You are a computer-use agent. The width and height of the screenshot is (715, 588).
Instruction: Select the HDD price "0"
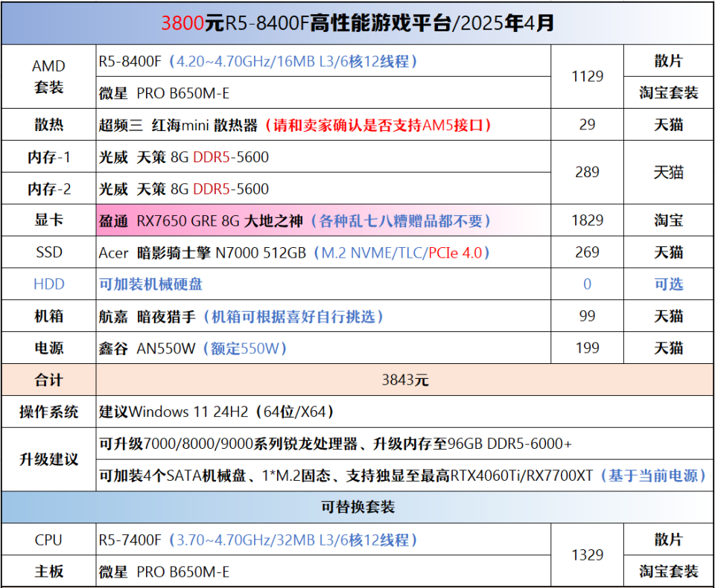pos(588,284)
